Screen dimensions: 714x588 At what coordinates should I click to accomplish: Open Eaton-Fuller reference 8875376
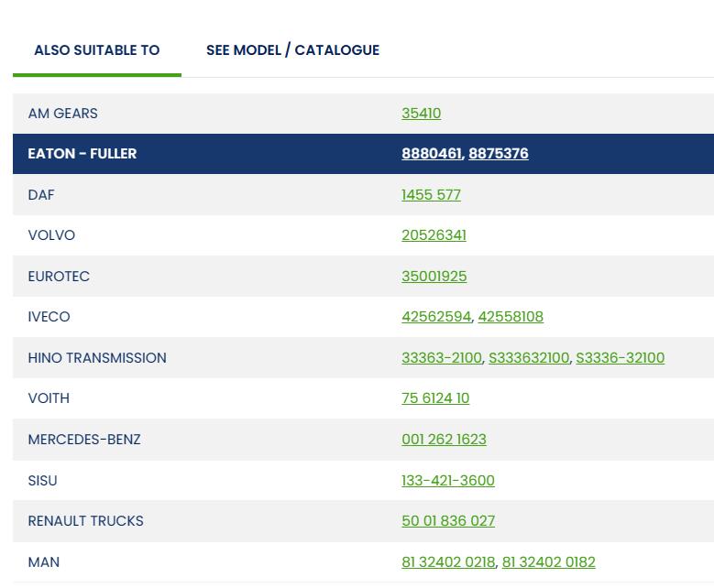tap(498, 154)
